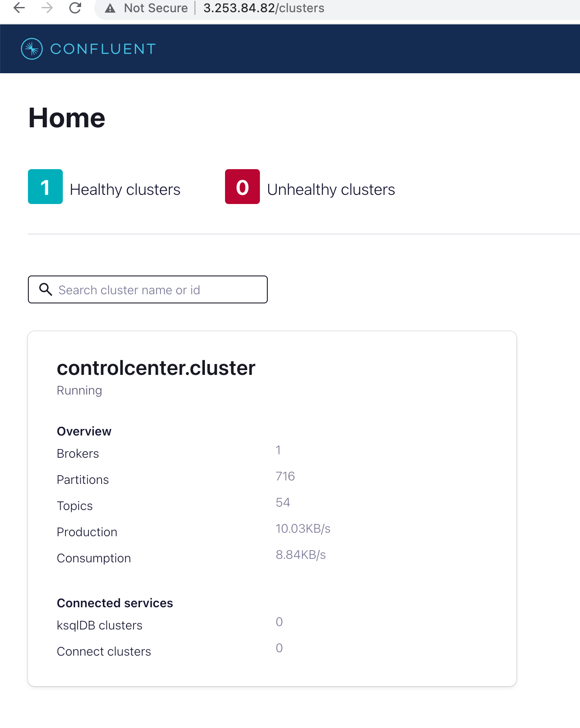Click the Production throughput value
Viewport: 580px width, 728px height.
303,529
